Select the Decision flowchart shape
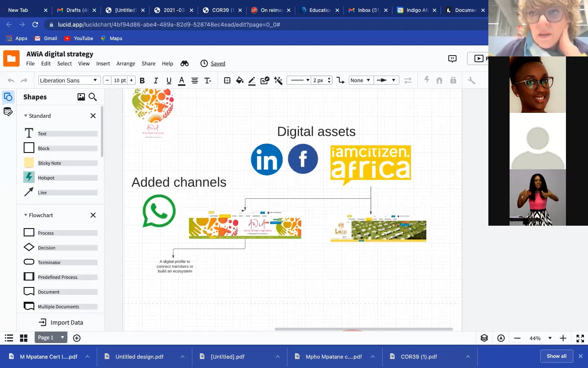 [x=60, y=247]
